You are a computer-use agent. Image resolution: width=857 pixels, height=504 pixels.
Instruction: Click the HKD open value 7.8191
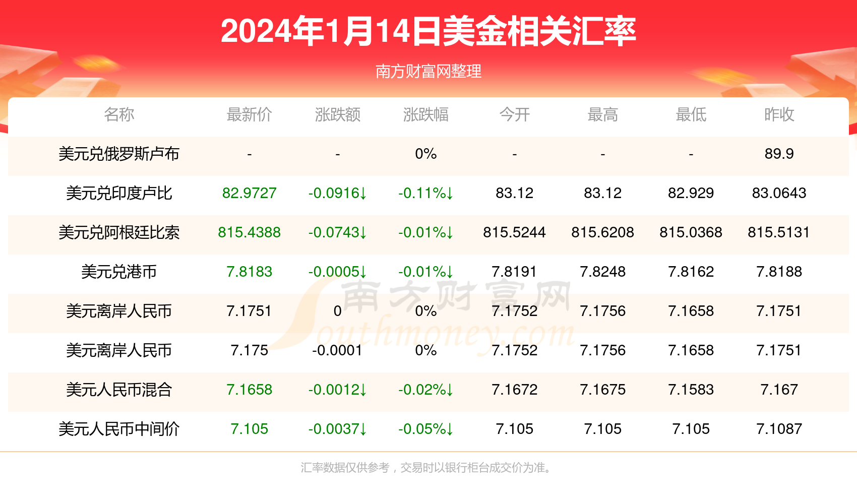514,272
